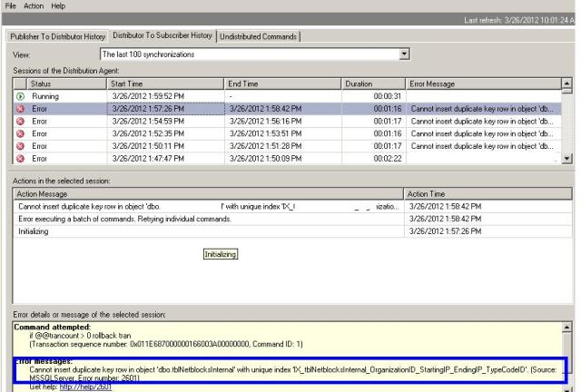
Task: Sort sessions by Status column header
Action: pos(66,83)
